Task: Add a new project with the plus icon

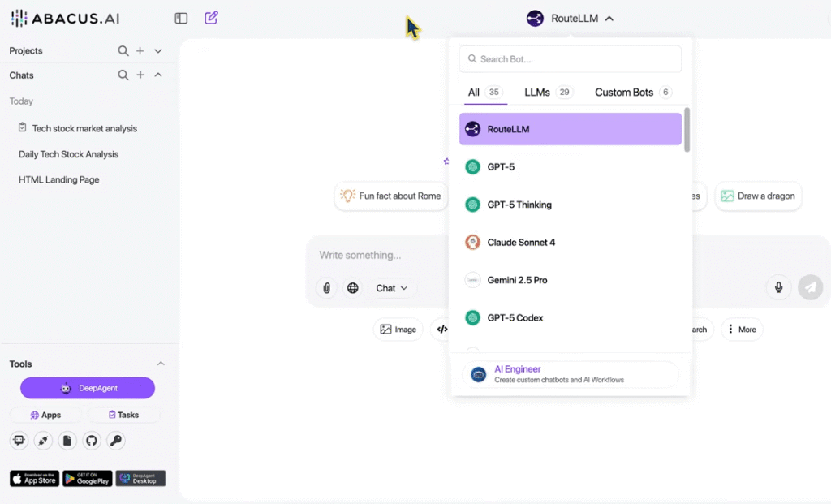Action: point(140,51)
